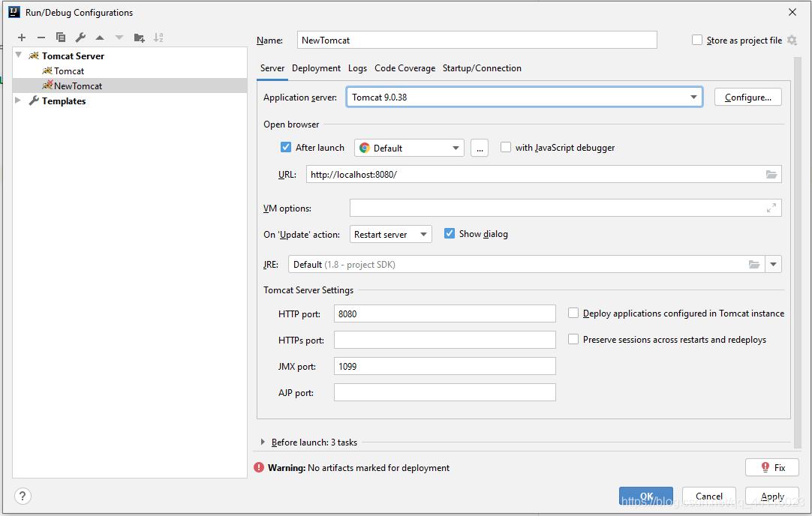Click the Fix warning button
The width and height of the screenshot is (812, 516).
click(x=772, y=467)
